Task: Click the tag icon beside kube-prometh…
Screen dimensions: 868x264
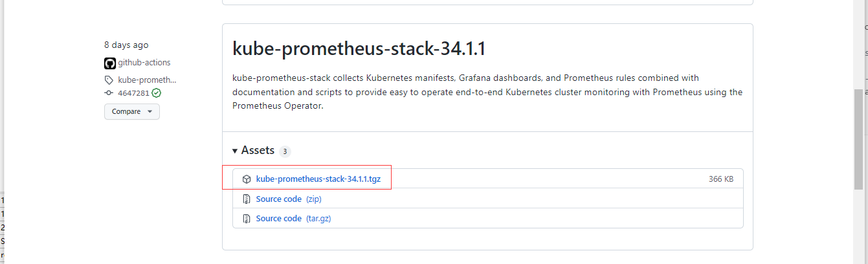Action: 109,80
